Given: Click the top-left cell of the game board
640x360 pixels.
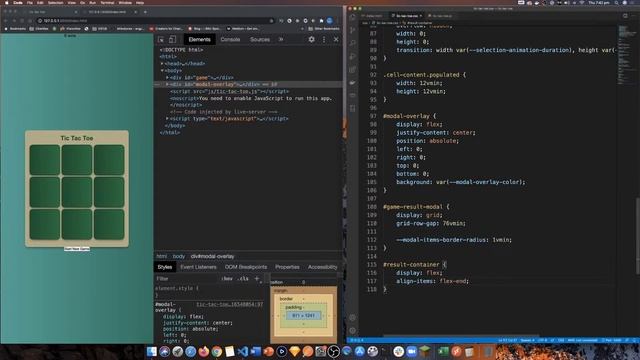Looking at the screenshot, I should (44, 160).
